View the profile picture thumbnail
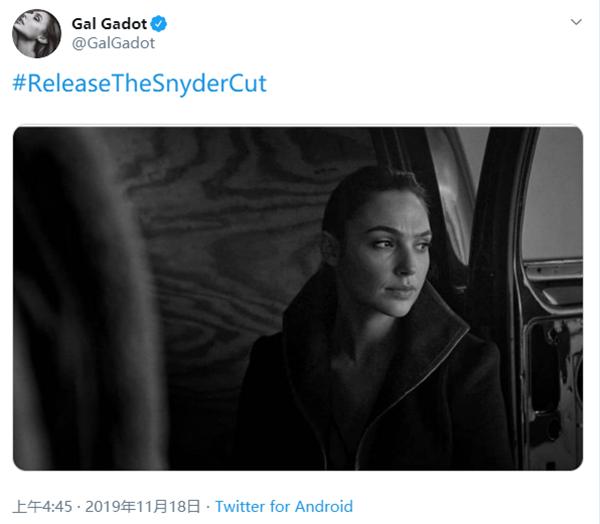 [x=37, y=34]
